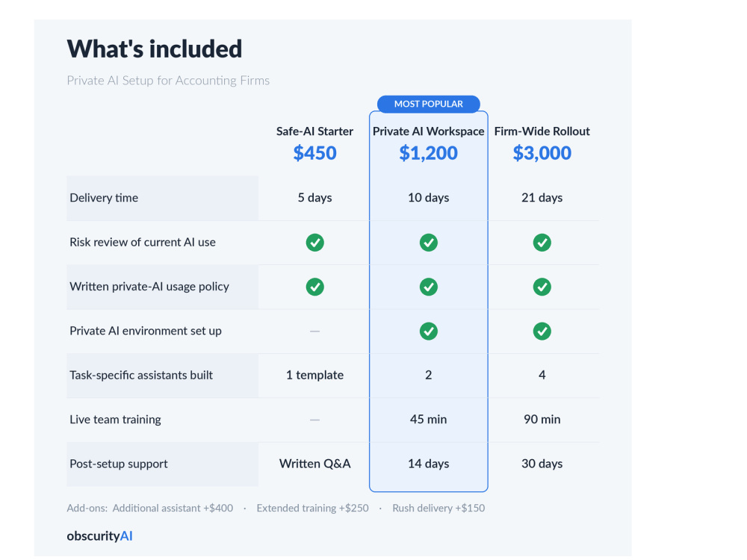Select Private AI Workspace usage policy checkmark
This screenshot has height=560, width=747.
pos(428,287)
